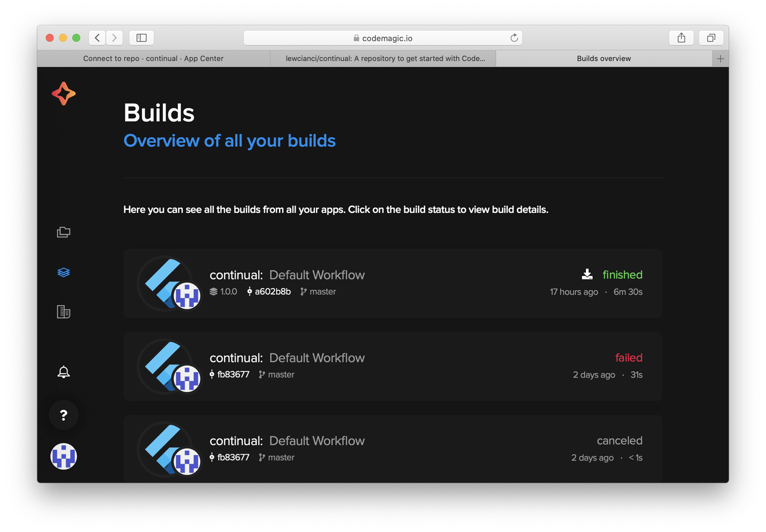Select the Builds overview tab
This screenshot has height=532, width=766.
click(x=604, y=58)
